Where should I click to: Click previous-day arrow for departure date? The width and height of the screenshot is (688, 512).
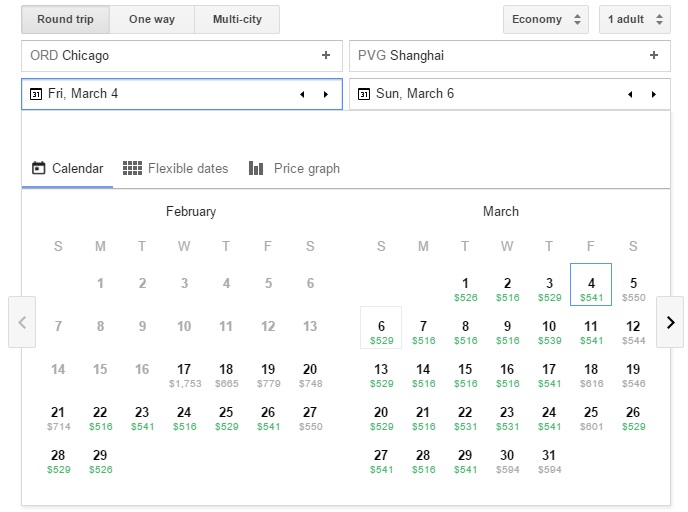(x=303, y=94)
